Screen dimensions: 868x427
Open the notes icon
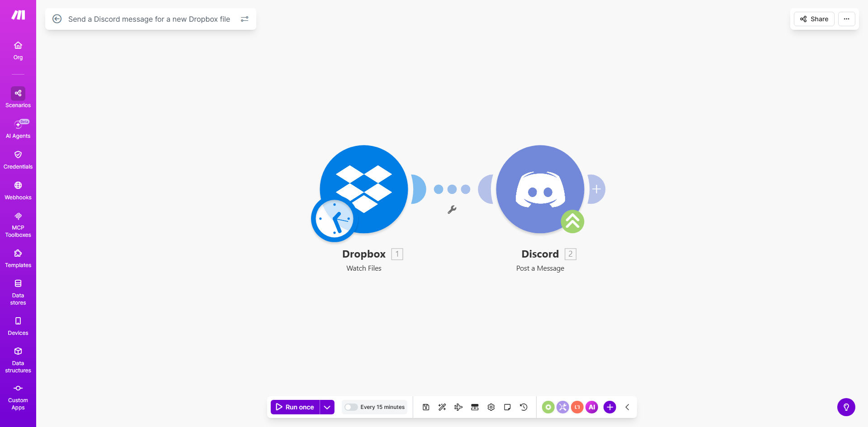pyautogui.click(x=507, y=407)
